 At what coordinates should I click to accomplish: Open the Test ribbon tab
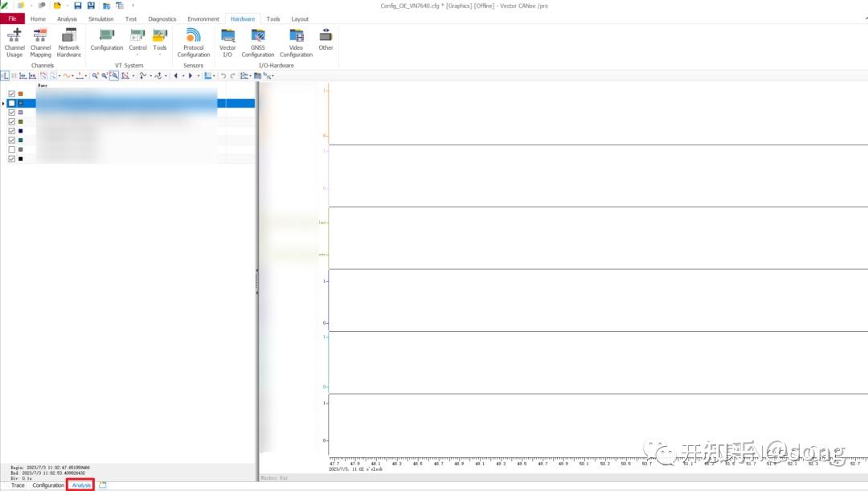pos(131,18)
